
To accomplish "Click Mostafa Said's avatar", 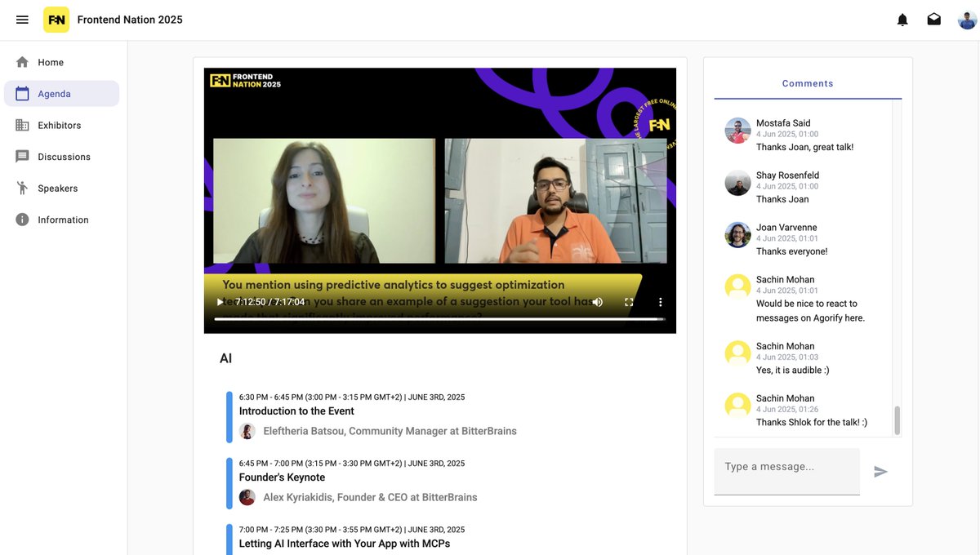I will tap(737, 131).
